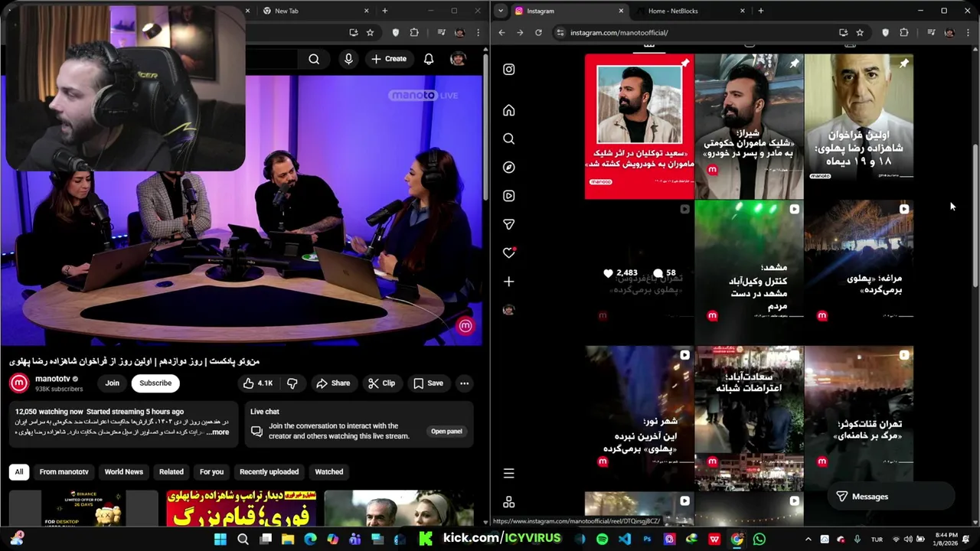Join manototv channel membership
This screenshot has height=551, width=980.
pyautogui.click(x=113, y=383)
